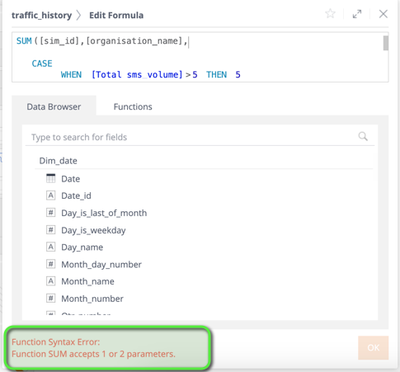Click the CASE keyword in formula
This screenshot has height=372, width=400.
point(42,63)
